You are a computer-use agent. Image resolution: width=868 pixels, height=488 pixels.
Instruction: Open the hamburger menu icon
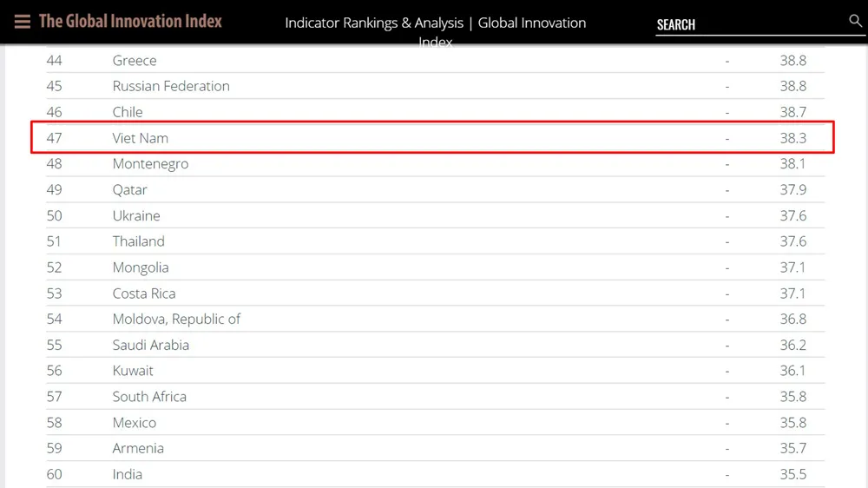coord(23,22)
